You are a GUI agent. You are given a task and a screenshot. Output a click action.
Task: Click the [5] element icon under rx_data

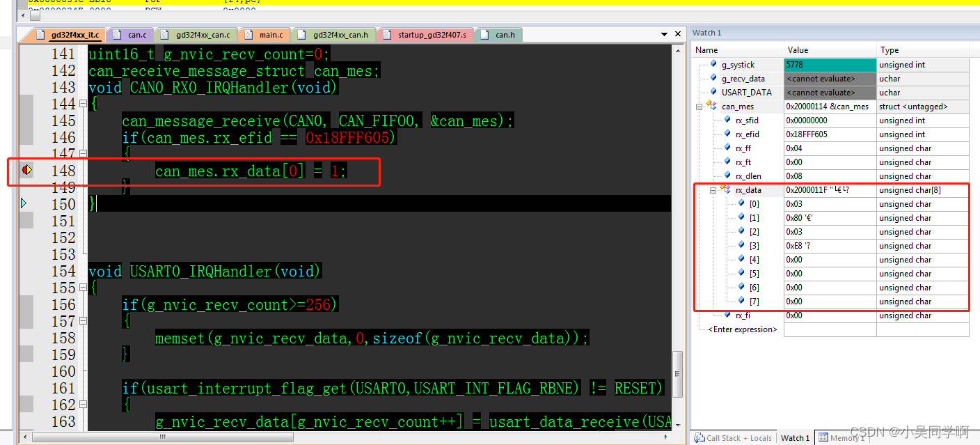[x=741, y=273]
